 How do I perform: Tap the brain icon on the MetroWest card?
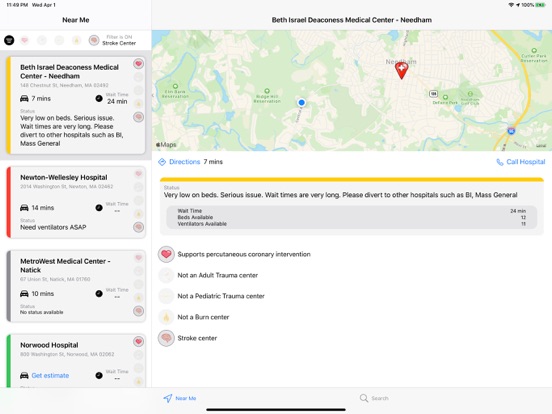[x=138, y=311]
